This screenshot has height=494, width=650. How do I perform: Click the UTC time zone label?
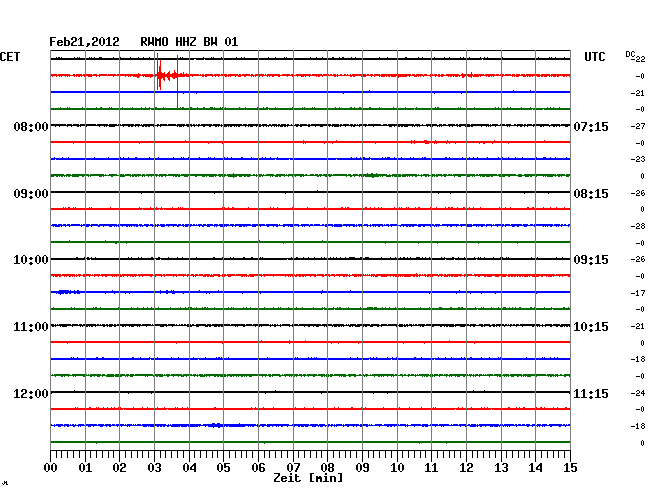point(594,57)
